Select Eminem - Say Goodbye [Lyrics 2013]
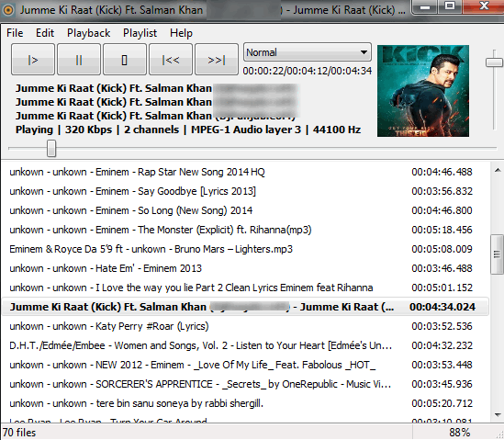 click(x=245, y=191)
